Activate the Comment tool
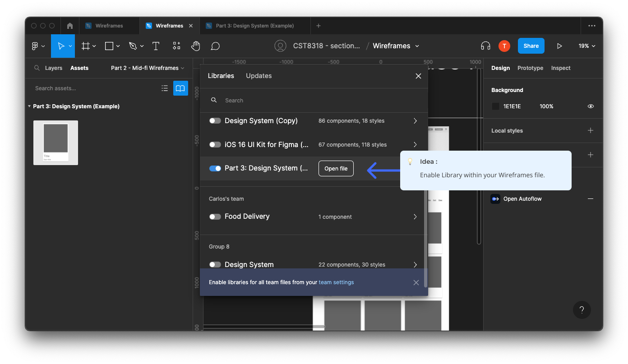This screenshot has height=364, width=628. (215, 46)
